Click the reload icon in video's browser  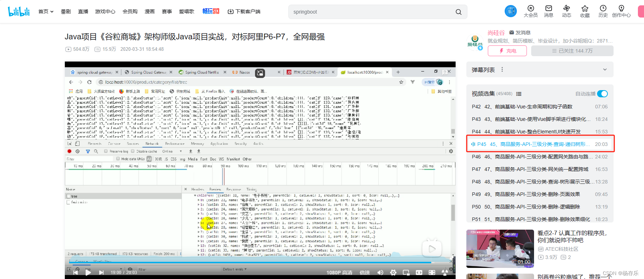[90, 82]
